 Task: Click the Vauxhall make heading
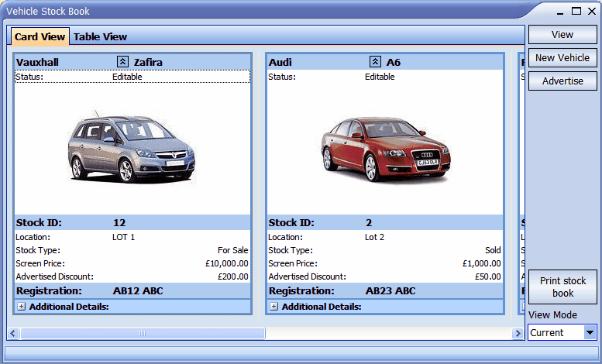click(x=37, y=62)
